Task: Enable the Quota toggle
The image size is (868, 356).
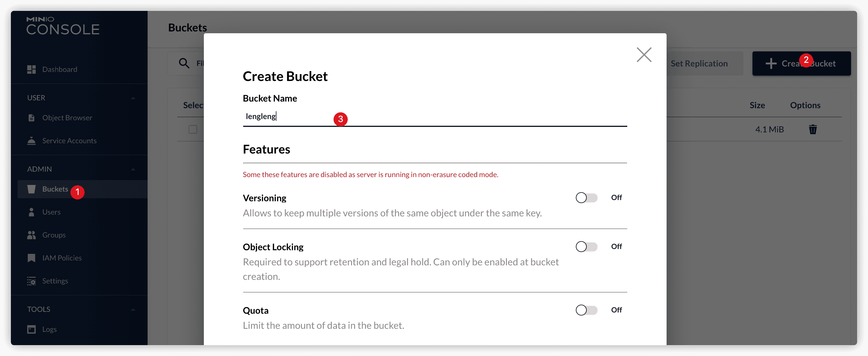Action: pyautogui.click(x=586, y=310)
